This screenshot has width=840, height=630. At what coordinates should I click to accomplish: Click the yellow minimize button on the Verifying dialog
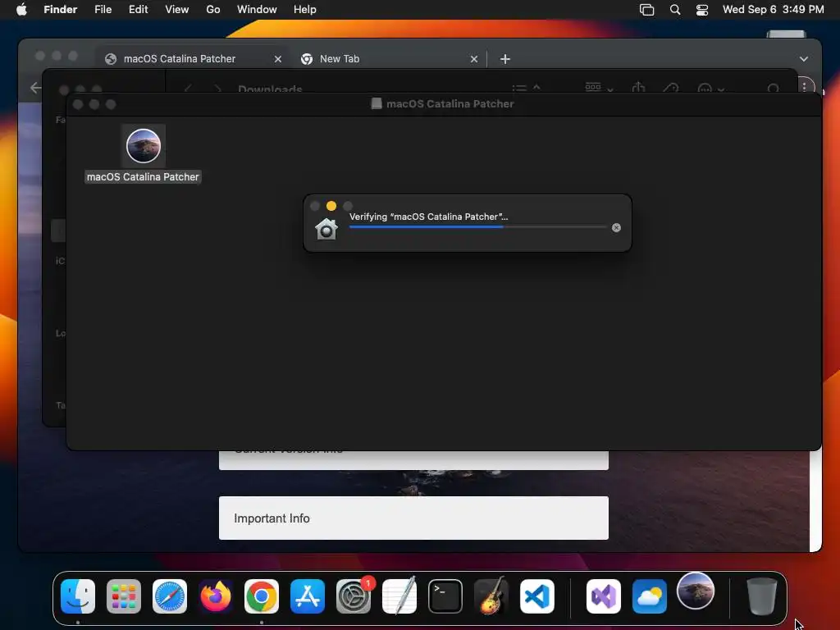tap(331, 206)
